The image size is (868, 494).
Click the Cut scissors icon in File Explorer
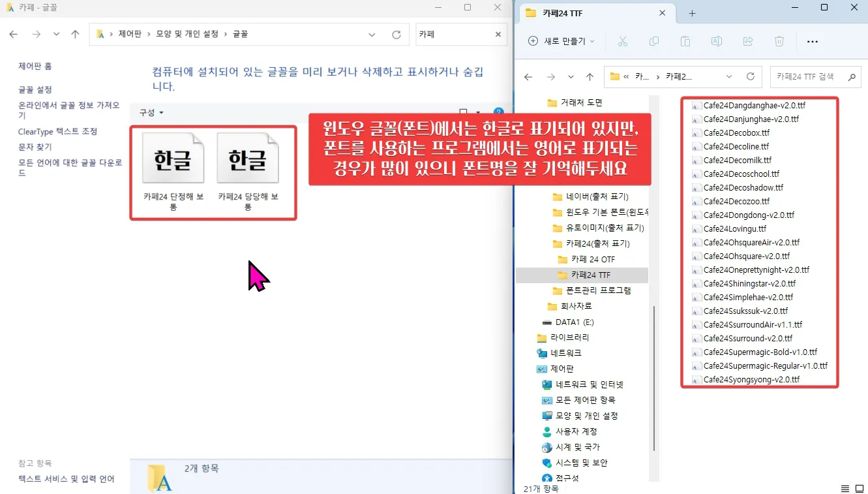(622, 41)
